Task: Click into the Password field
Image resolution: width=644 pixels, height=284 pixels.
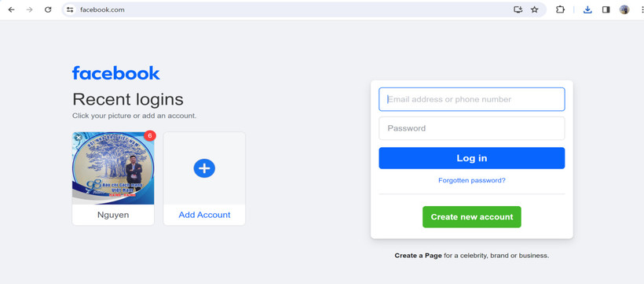Action: (471, 128)
